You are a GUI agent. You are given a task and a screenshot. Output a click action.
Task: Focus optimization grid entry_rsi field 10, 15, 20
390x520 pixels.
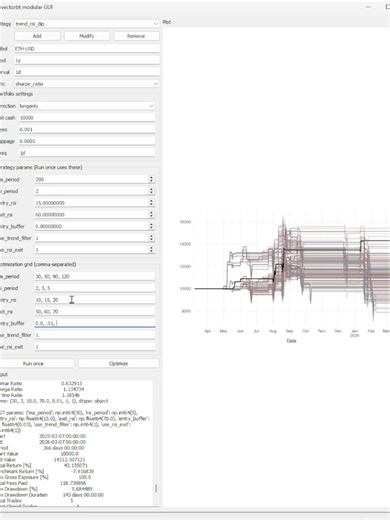click(95, 300)
